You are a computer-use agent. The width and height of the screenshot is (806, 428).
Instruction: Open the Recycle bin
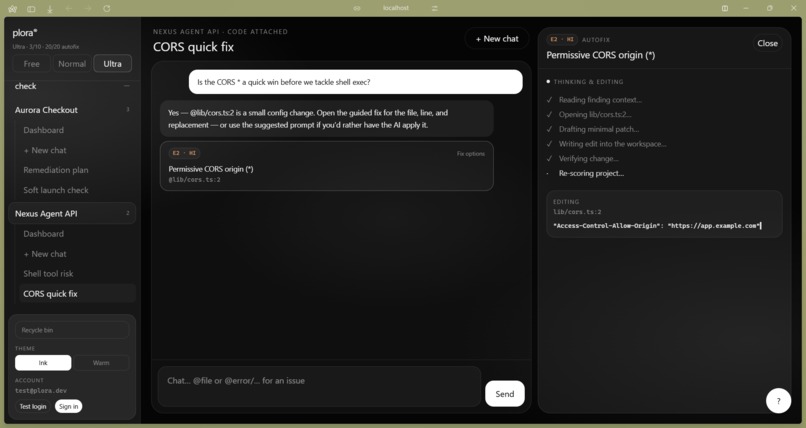pos(72,330)
